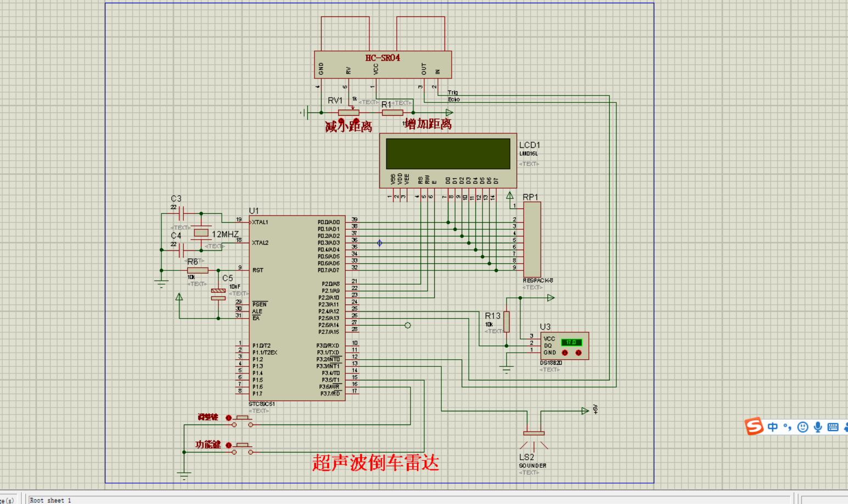Activate voice input microphone in Sogou bar

click(818, 427)
